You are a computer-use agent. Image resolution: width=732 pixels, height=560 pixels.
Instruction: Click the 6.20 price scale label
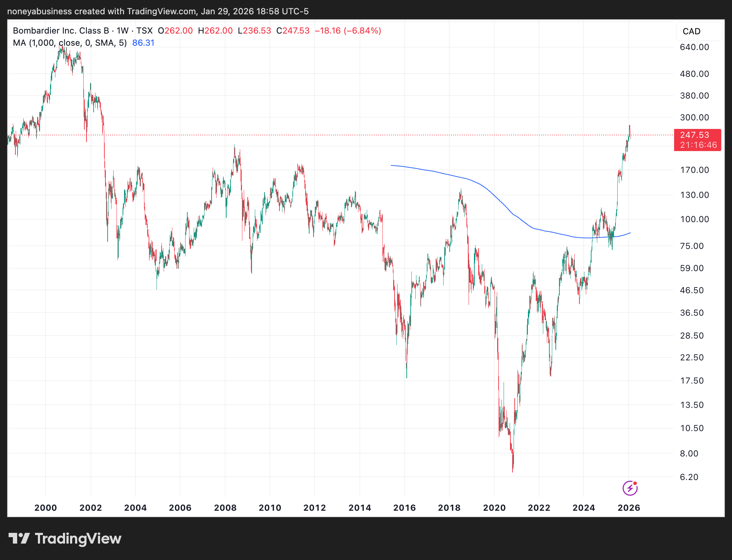689,477
